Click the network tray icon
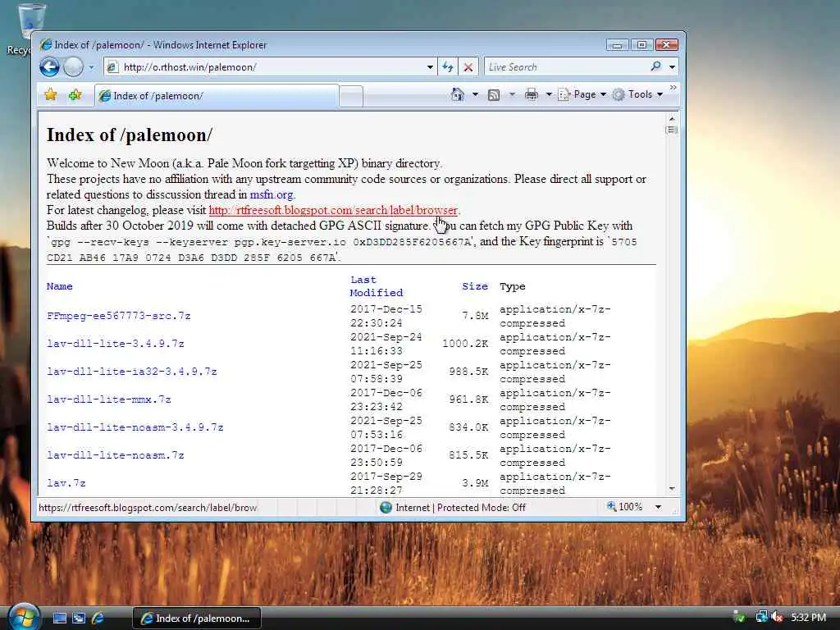The width and height of the screenshot is (840, 630). [761, 618]
